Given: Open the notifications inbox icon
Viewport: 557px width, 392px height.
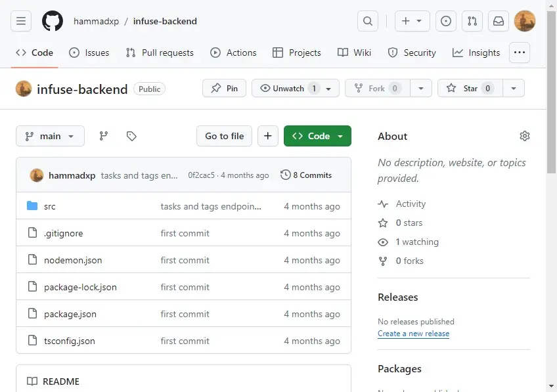Looking at the screenshot, I should [x=499, y=21].
